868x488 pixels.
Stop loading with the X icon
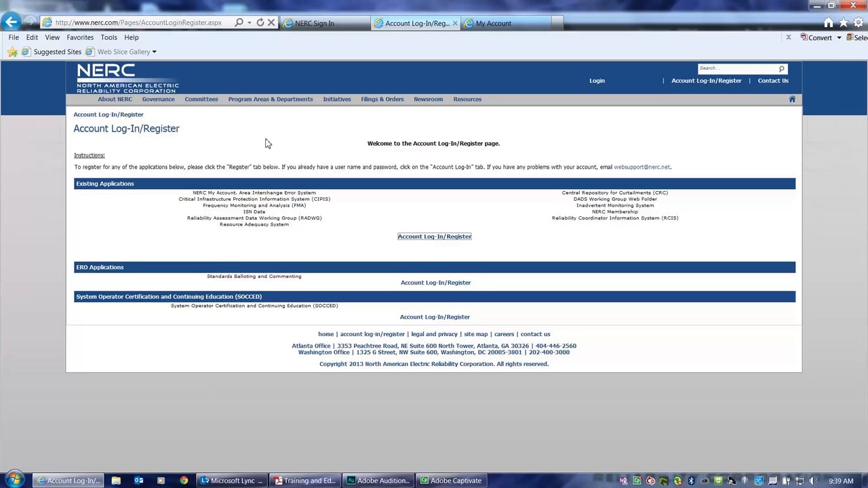tap(271, 22)
